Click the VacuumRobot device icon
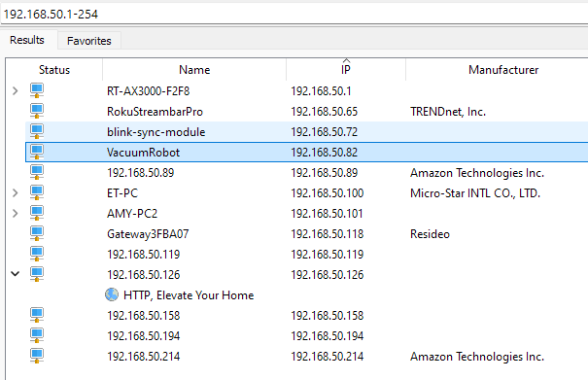This screenshot has height=380, width=588. 37,152
